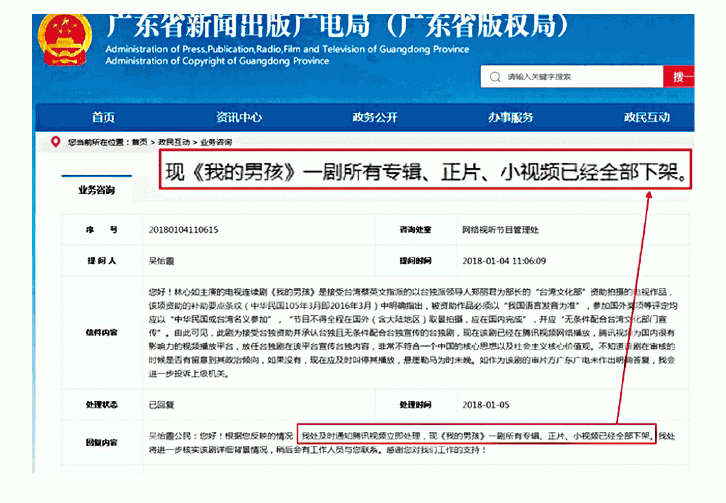Image resolution: width=726 pixels, height=503 pixels.
Task: Click the 政民互动 breadcrumb link
Action: tap(174, 142)
